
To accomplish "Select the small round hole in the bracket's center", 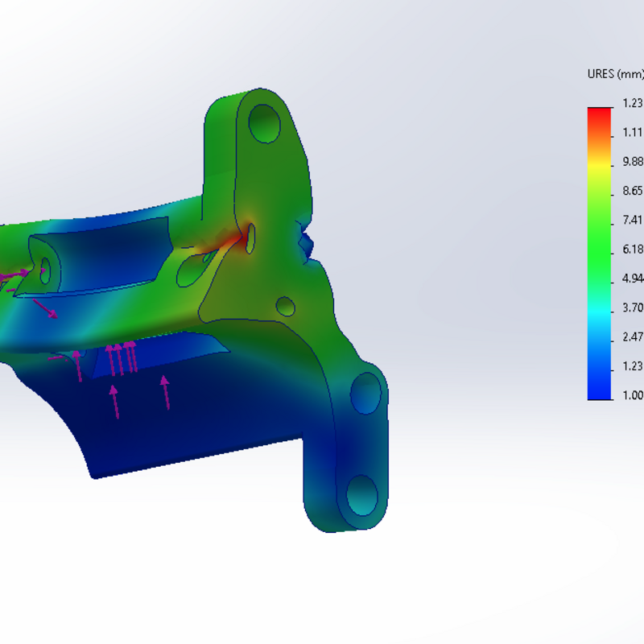I will [285, 306].
